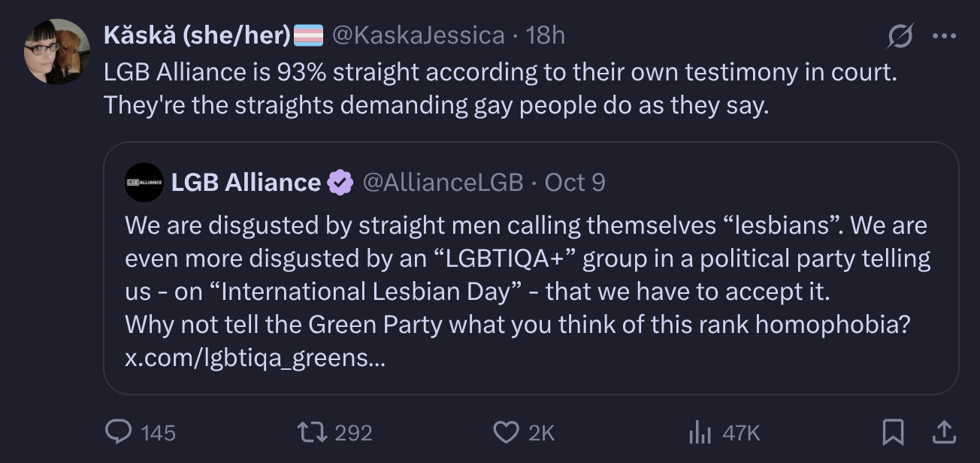Screen dimensions: 980x463
Task: Click the LGB Alliance account name
Action: (x=246, y=182)
